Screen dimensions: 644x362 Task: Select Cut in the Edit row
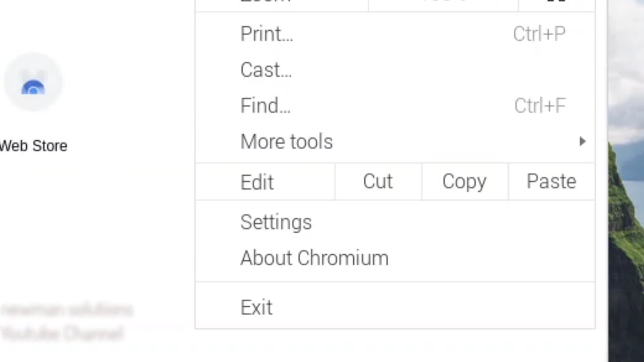click(377, 181)
